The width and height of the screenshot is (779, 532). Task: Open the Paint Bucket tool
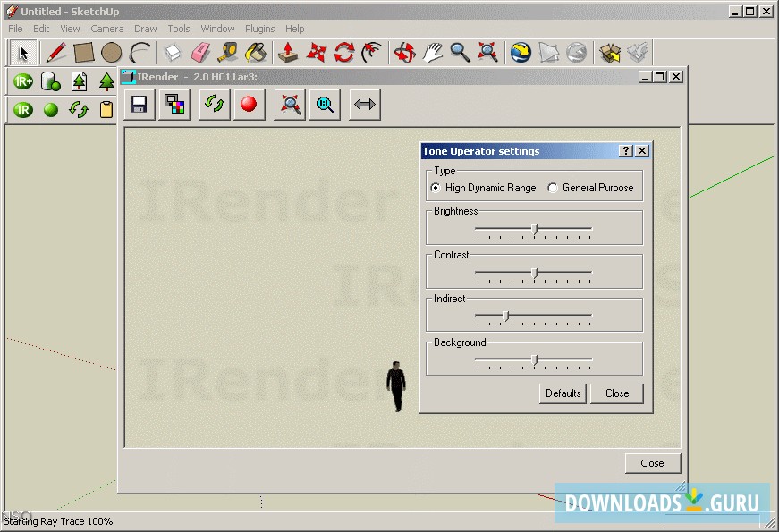tap(258, 53)
